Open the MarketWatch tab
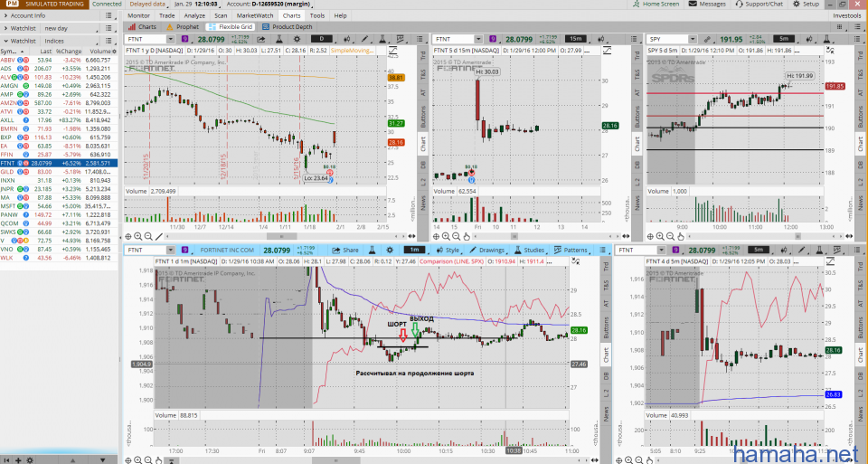Screen dimensions: 868x464 tap(255, 15)
